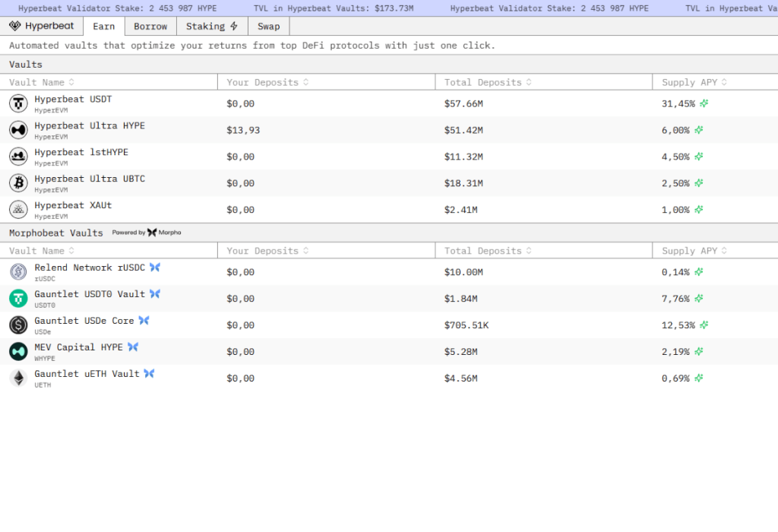Open the Staking tab
Image resolution: width=778 pixels, height=532 pixels.
pyautogui.click(x=211, y=26)
